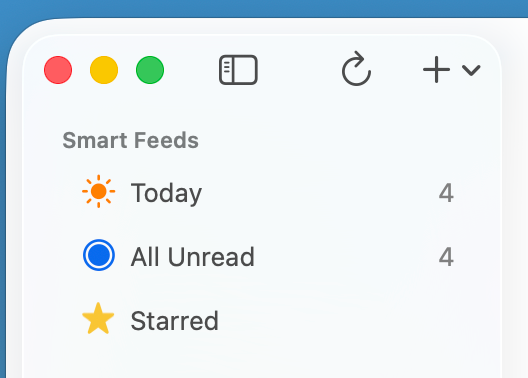Zoom the window with the green button
This screenshot has width=528, height=378.
point(150,70)
